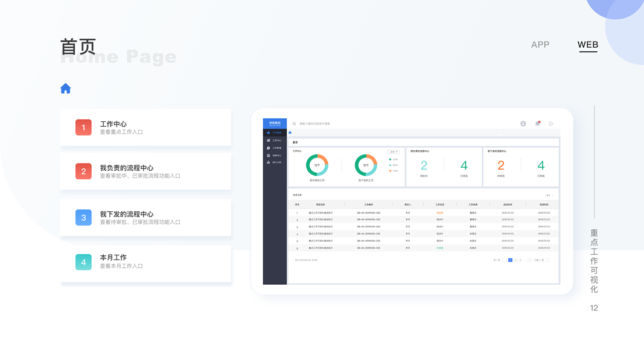Click the blue number 3 badge
Viewport: 644px width, 362px height.
tap(83, 218)
